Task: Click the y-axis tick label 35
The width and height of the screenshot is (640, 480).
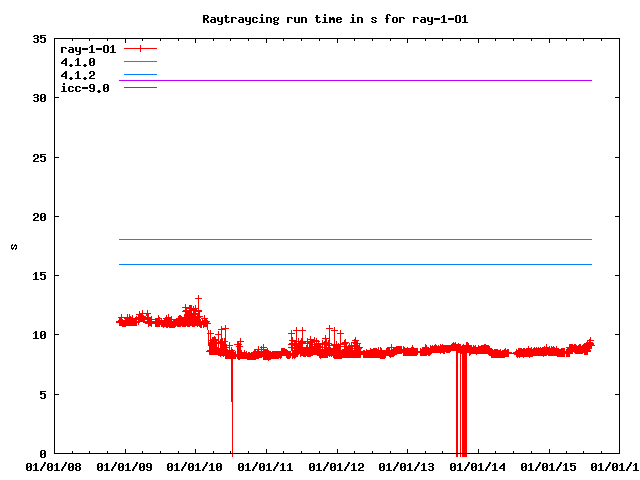Action: tap(39, 39)
